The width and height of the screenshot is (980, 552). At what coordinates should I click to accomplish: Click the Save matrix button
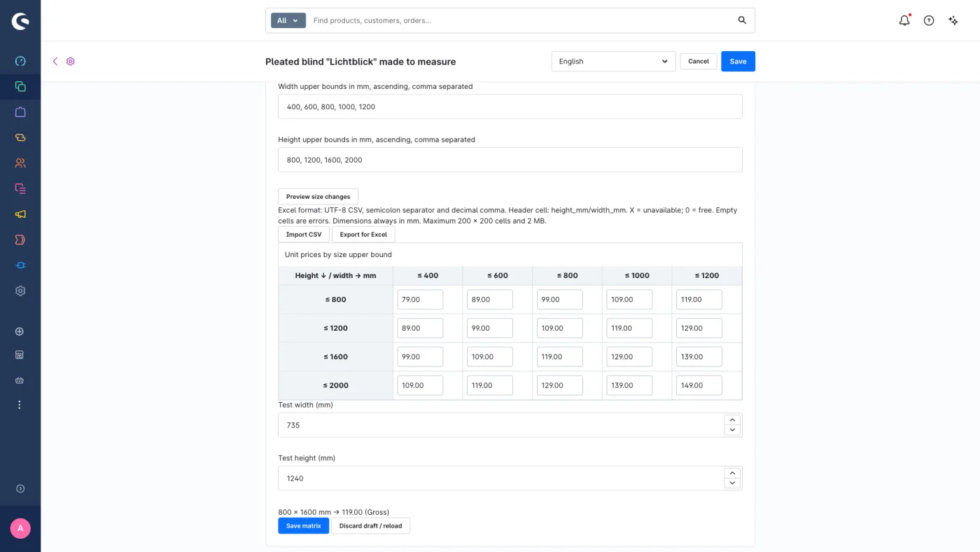[x=303, y=526]
